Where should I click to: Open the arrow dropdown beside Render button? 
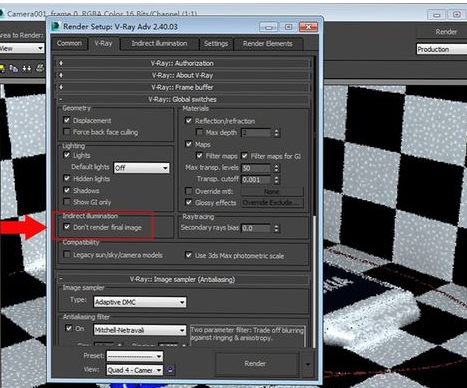coord(307,364)
